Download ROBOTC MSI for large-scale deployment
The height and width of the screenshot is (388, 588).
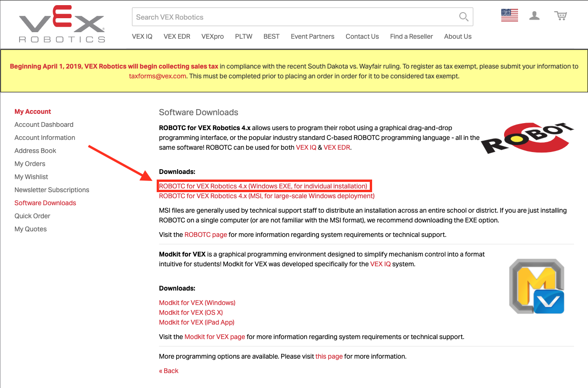point(267,196)
